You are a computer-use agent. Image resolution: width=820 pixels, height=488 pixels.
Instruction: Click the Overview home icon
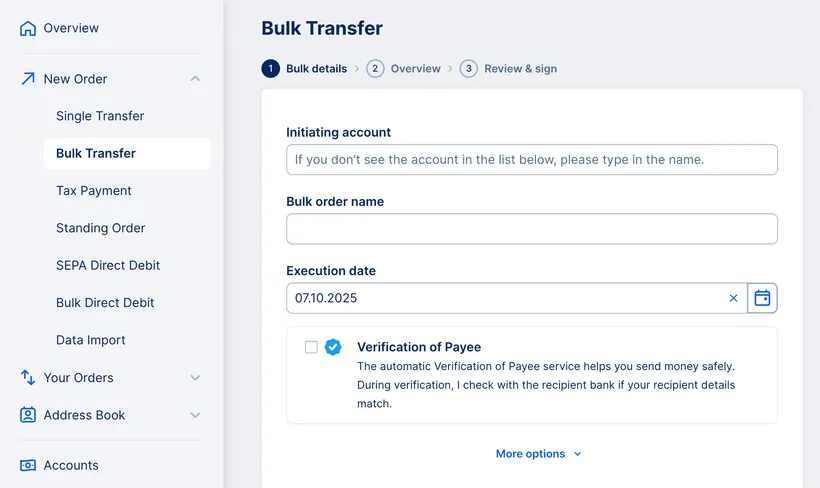coord(28,28)
